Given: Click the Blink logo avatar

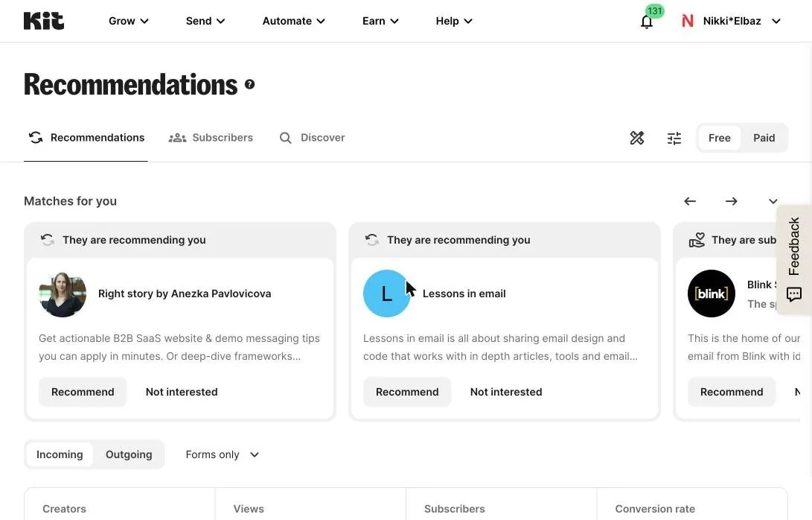Looking at the screenshot, I should coord(711,294).
